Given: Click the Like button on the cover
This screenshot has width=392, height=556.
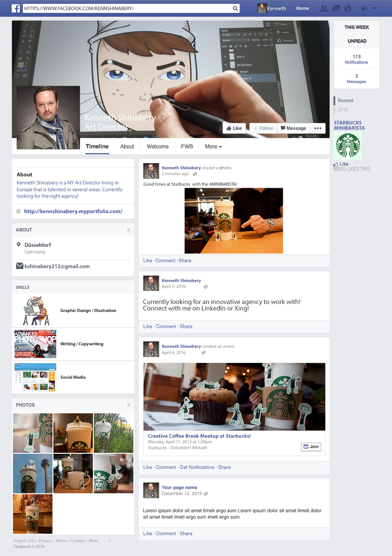Looking at the screenshot, I should point(234,128).
